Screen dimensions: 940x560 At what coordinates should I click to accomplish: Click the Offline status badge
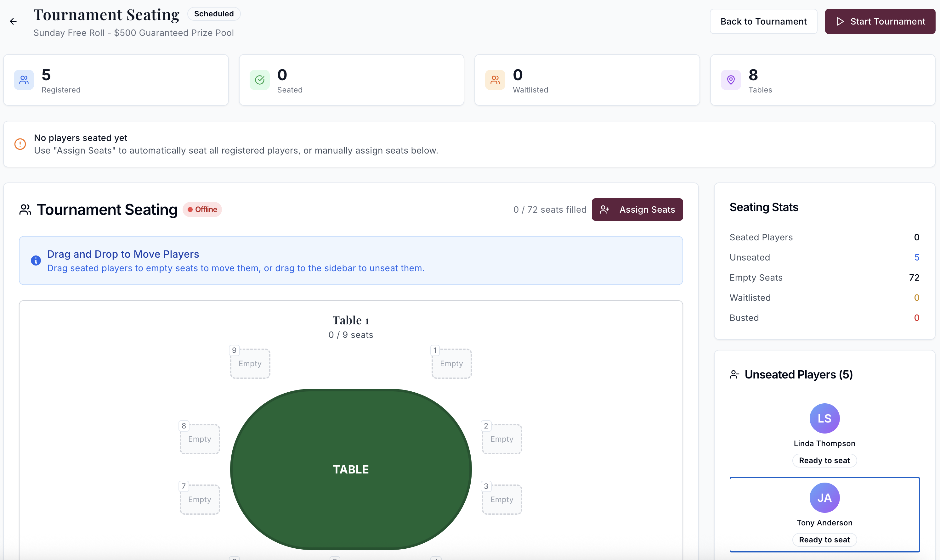202,210
